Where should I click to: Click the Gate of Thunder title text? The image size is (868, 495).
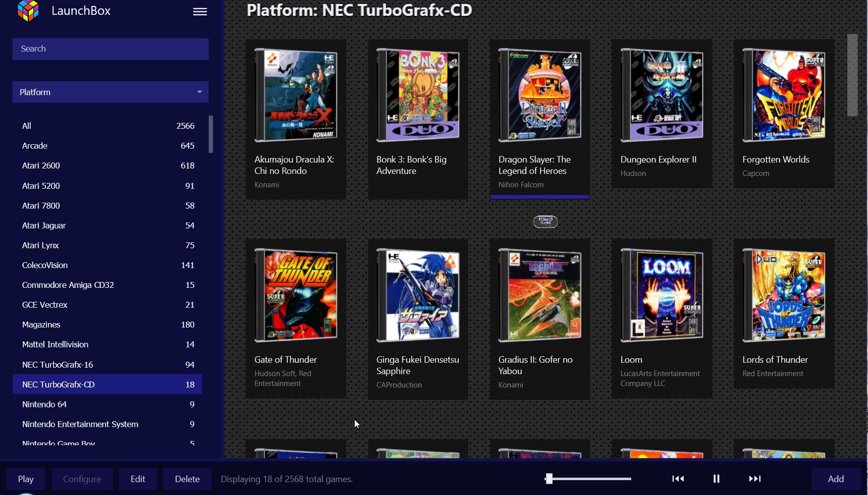pyautogui.click(x=285, y=360)
